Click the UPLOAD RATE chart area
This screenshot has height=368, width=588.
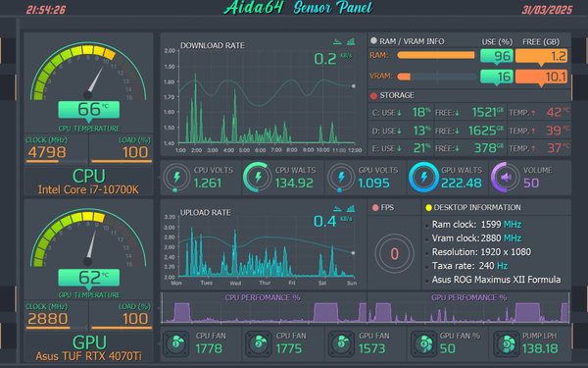[x=267, y=246]
